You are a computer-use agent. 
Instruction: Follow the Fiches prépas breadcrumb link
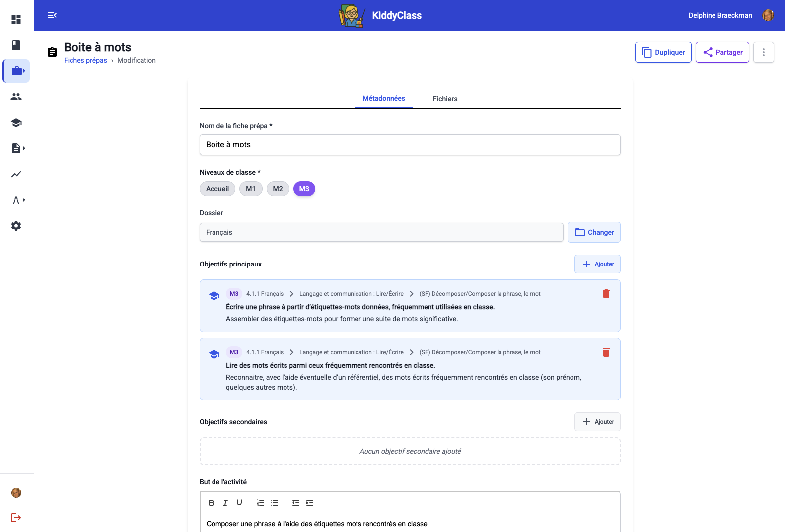point(85,60)
